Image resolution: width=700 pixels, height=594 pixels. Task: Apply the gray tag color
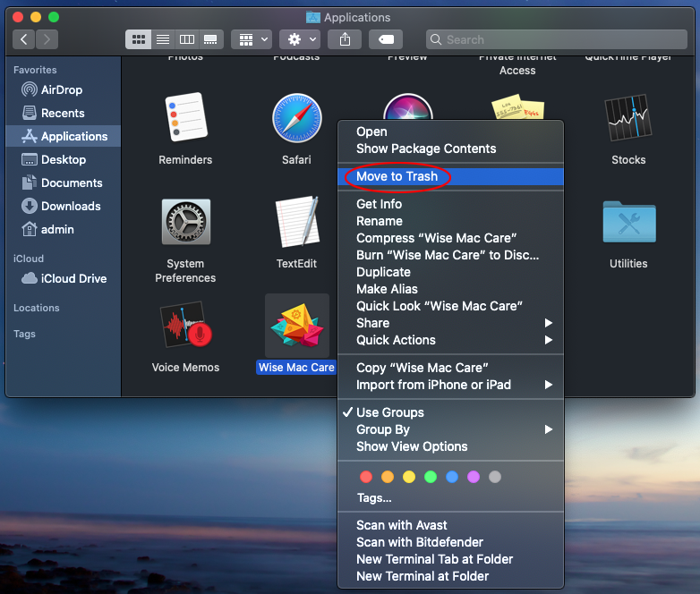click(495, 477)
